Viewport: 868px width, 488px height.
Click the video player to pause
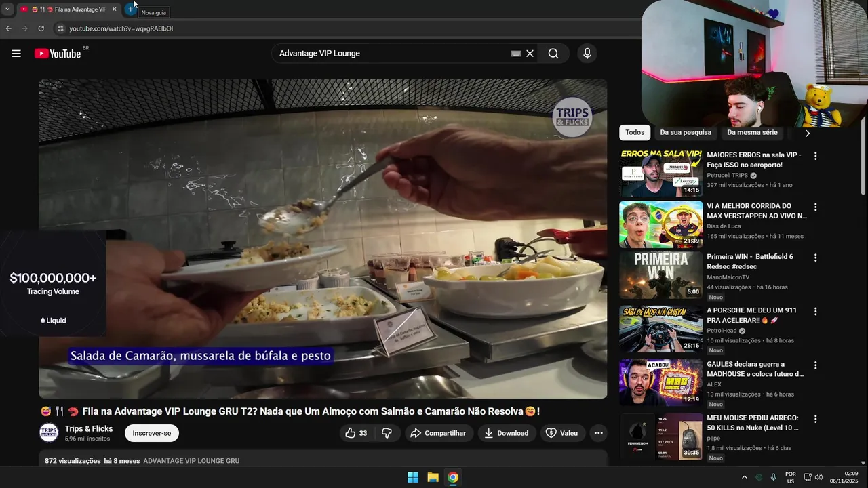point(323,239)
